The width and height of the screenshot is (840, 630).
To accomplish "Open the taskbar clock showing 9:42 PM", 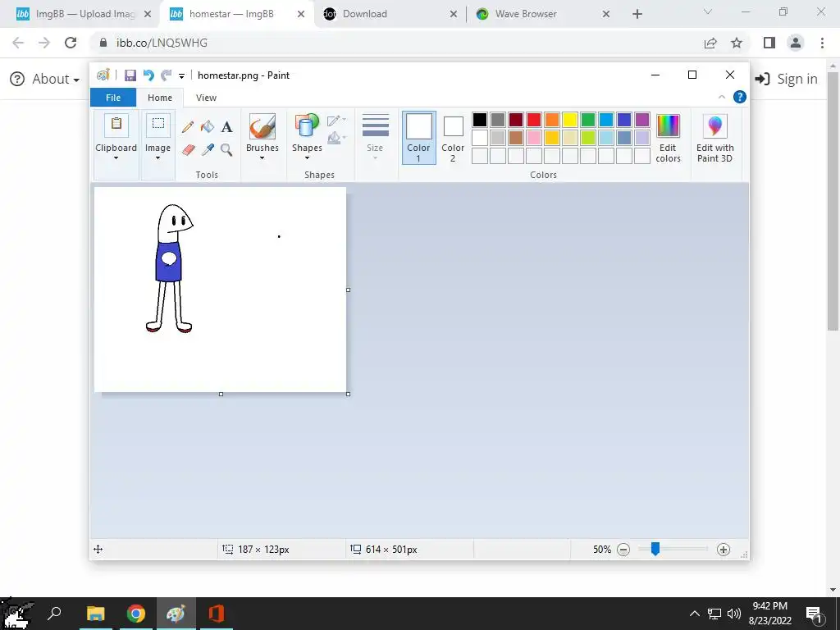I will coord(769,614).
